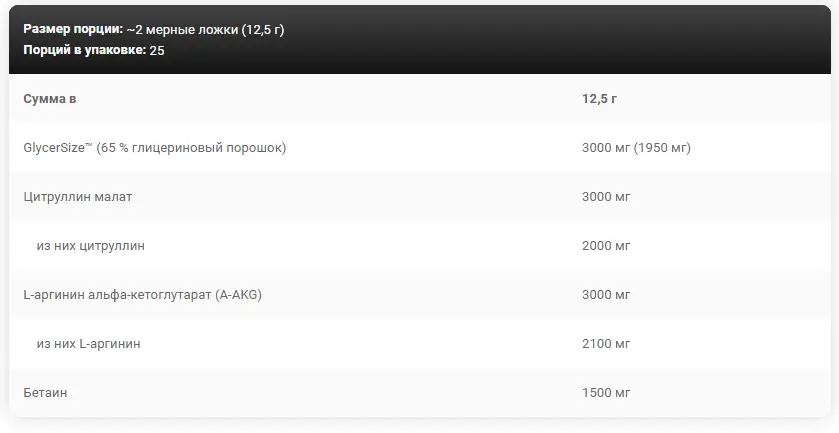Click the "3000 мг (1950 мг)" GlycerSize amount
The height and width of the screenshot is (433, 839).
(635, 148)
